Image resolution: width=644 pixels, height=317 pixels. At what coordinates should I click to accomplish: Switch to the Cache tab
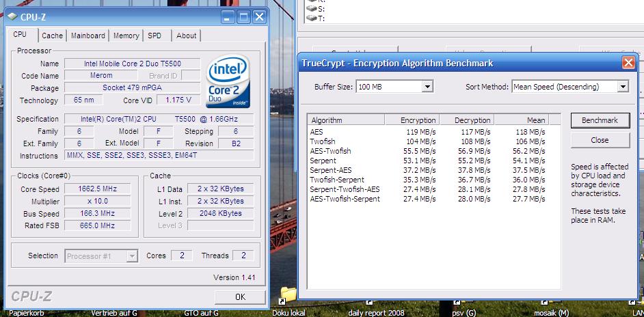pos(52,36)
